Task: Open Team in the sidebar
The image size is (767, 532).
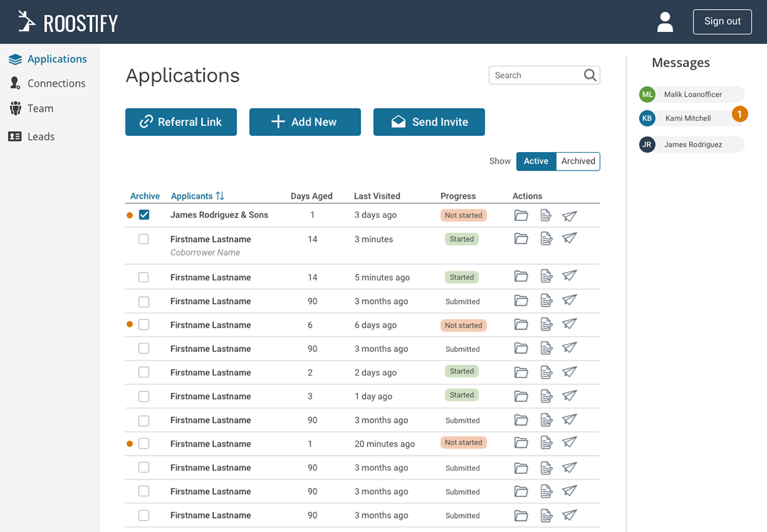Action: pos(31,108)
